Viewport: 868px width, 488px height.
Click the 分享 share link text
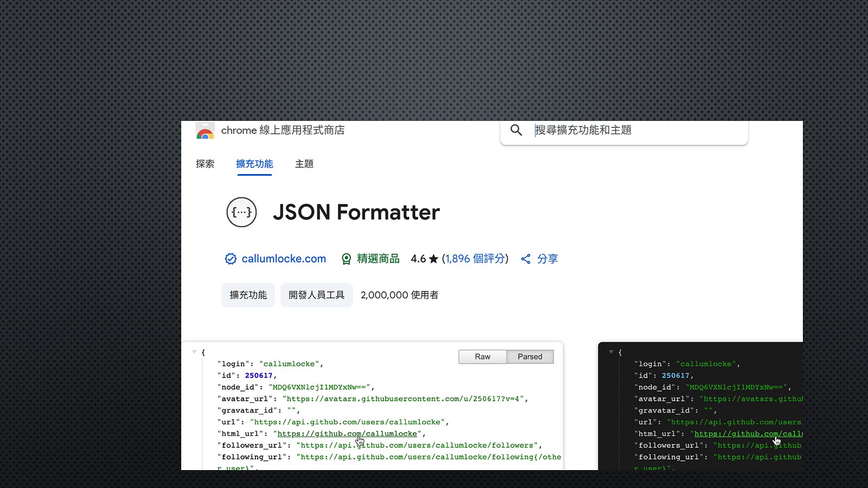pyautogui.click(x=547, y=259)
